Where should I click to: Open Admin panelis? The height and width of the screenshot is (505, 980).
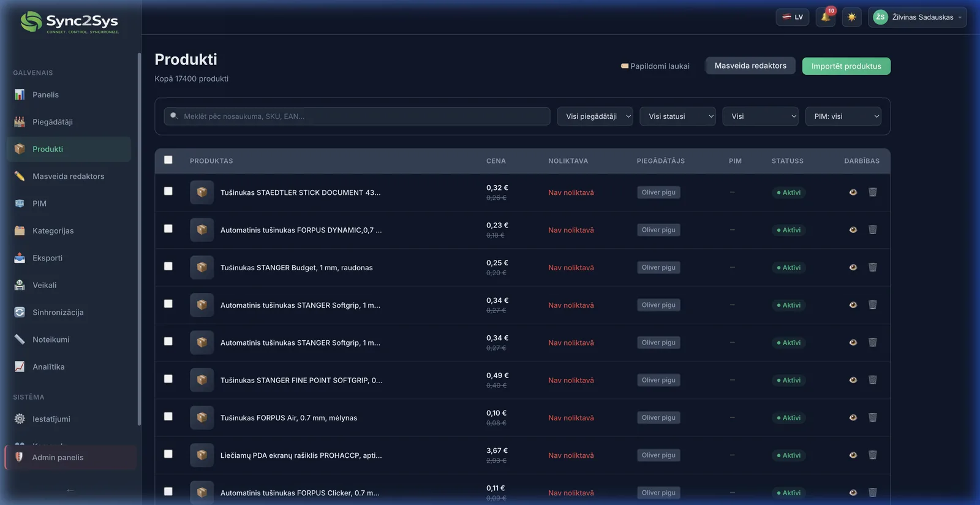71,457
